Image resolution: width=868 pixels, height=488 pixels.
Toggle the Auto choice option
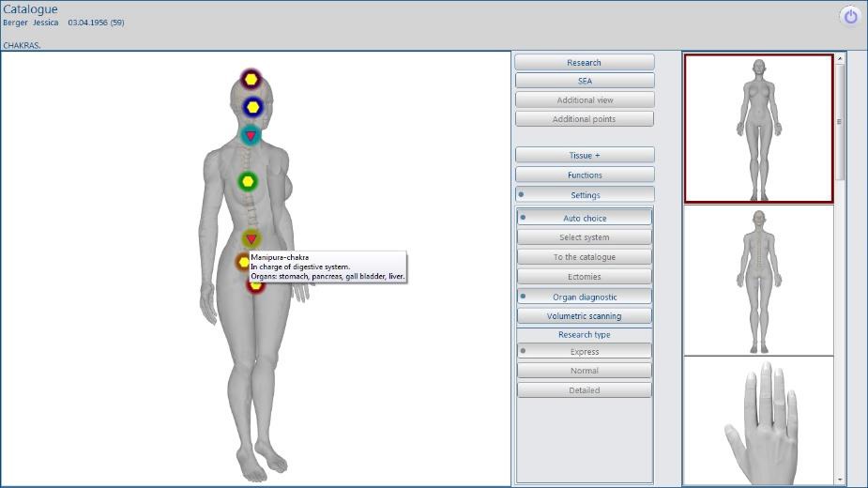tap(585, 219)
